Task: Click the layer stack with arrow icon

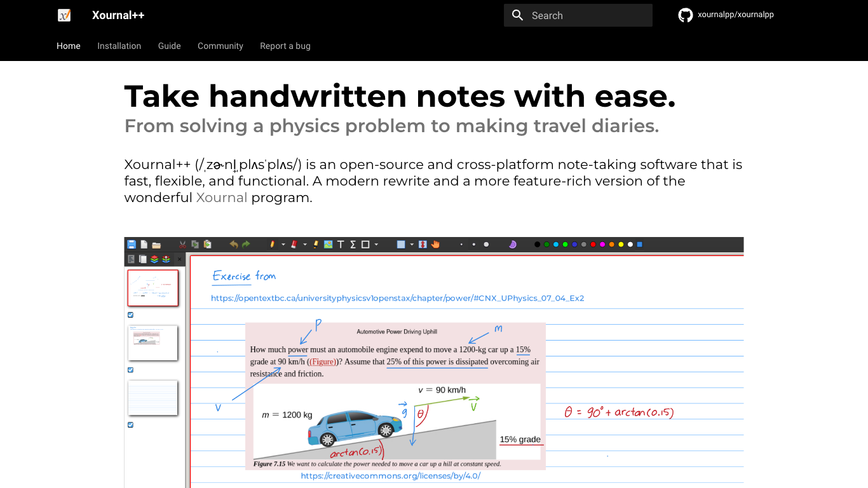Action: pos(166,259)
